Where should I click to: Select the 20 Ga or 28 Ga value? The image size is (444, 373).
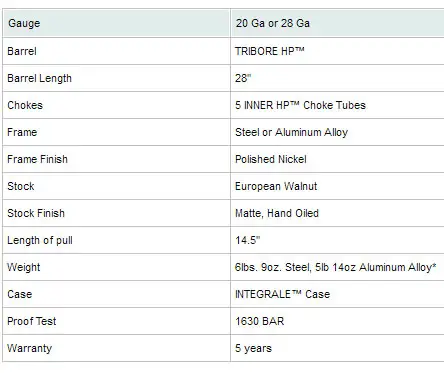point(273,23)
